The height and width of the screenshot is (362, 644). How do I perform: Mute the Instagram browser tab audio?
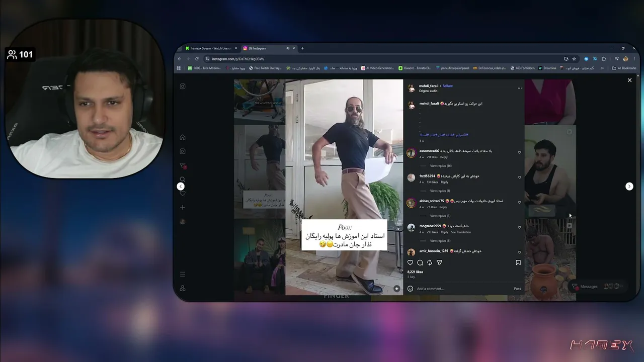pyautogui.click(x=288, y=48)
